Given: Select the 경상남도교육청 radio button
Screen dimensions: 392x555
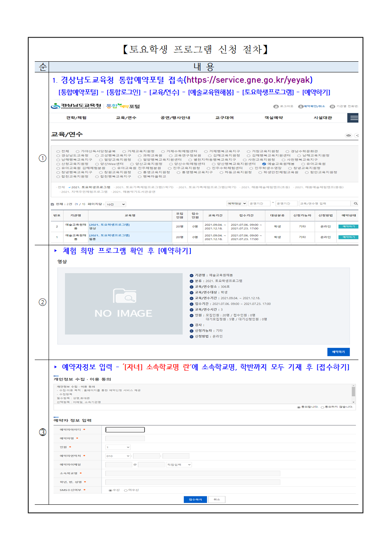Looking at the screenshot, I should pyautogui.click(x=58, y=155).
